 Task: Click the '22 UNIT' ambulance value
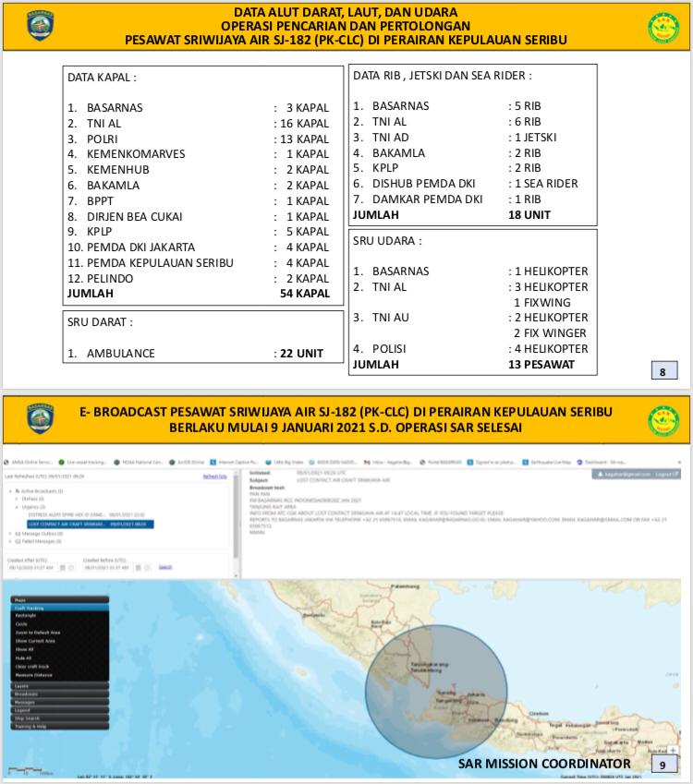[302, 354]
